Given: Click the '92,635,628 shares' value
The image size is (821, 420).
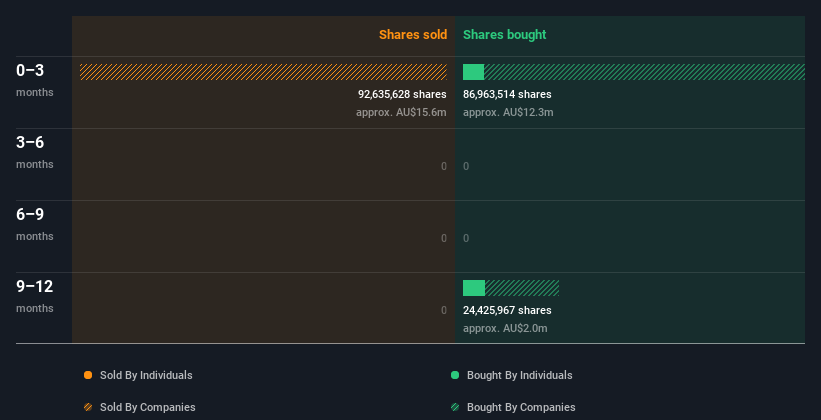Looking at the screenshot, I should (x=402, y=94).
